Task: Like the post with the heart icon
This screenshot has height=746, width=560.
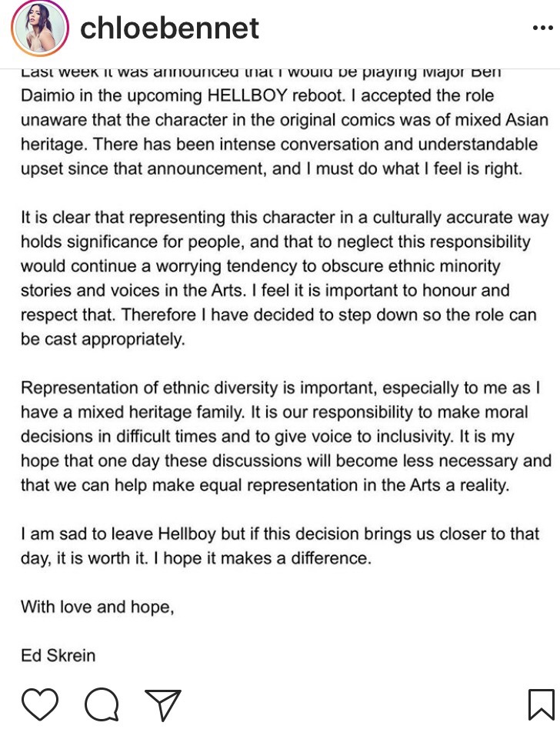Action: tap(40, 704)
